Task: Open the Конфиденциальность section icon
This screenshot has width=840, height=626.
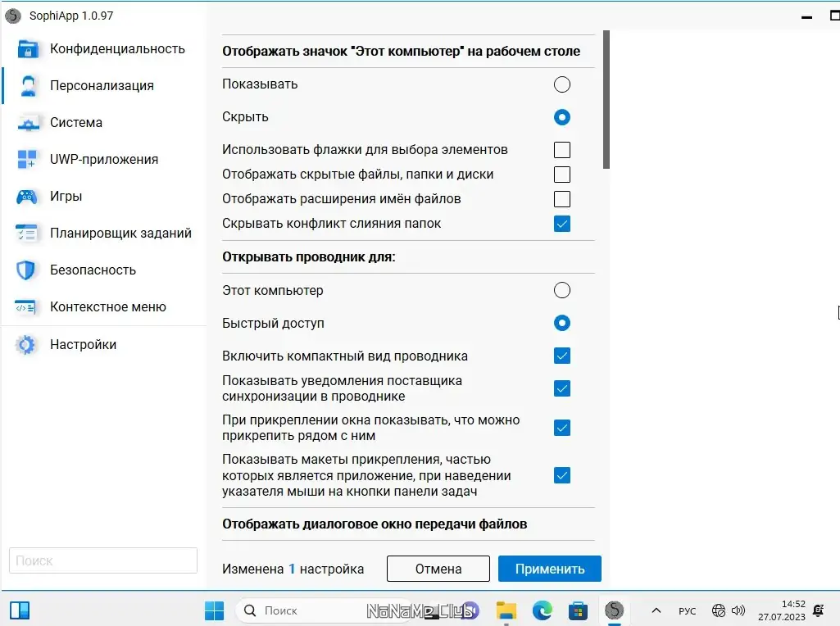Action: pyautogui.click(x=28, y=48)
